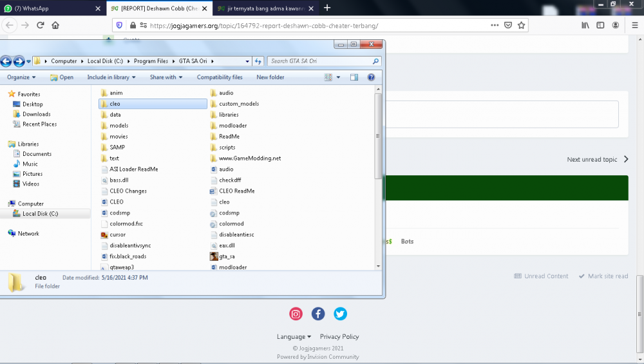This screenshot has width=644, height=364.
Task: Change view using the views icon
Action: point(328,77)
